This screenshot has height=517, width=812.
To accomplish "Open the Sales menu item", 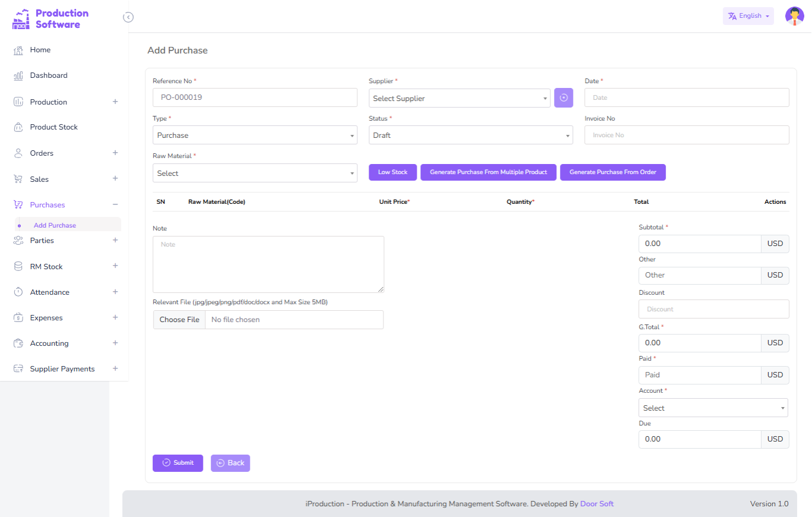I will pos(39,179).
